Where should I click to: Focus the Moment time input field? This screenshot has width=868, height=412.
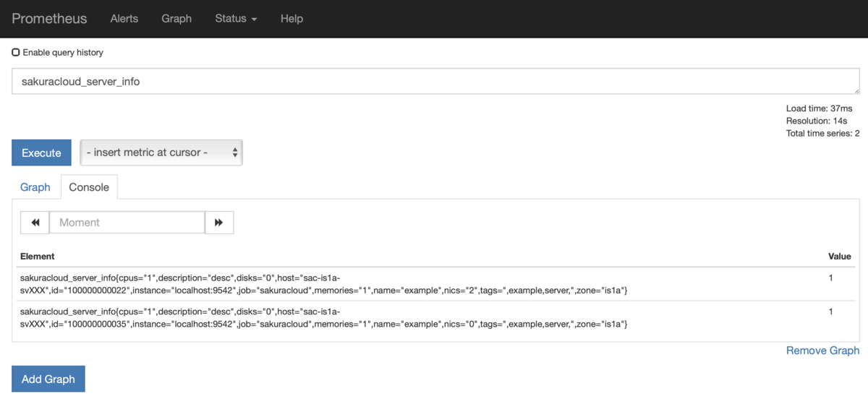pos(127,223)
